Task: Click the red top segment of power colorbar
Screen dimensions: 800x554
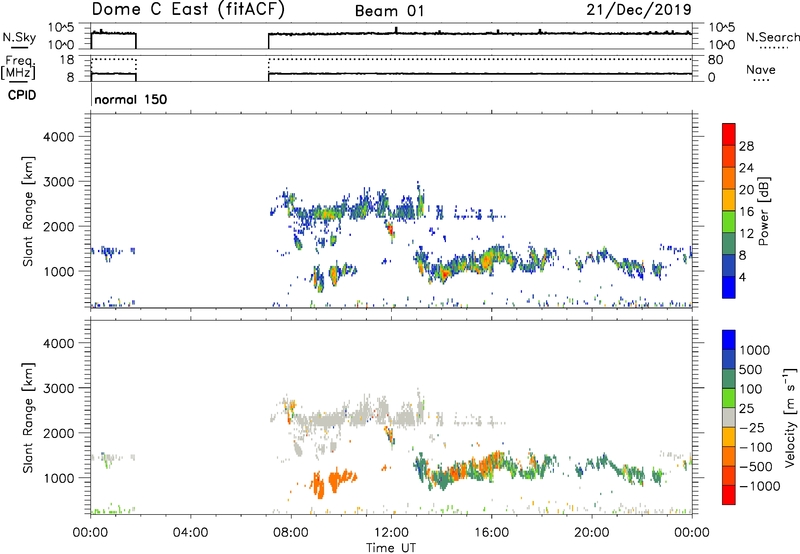Action: [729, 134]
